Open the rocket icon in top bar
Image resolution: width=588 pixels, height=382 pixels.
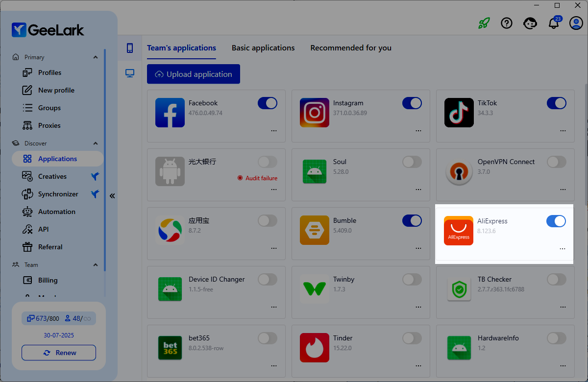pyautogui.click(x=484, y=23)
